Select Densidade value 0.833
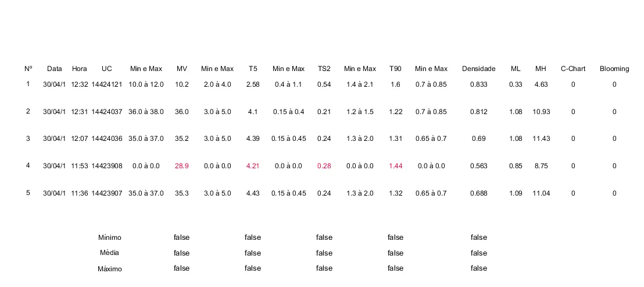This screenshot has height=287, width=644. pos(478,84)
